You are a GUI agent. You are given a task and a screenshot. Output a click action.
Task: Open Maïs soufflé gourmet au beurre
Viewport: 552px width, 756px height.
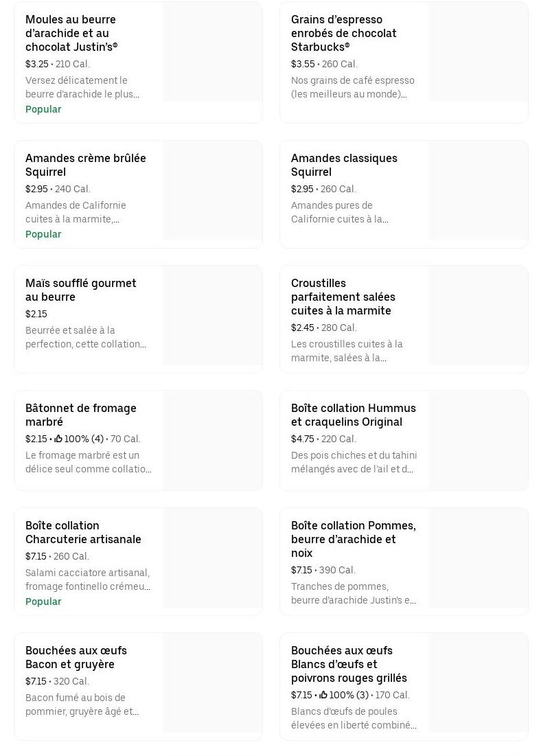pyautogui.click(x=81, y=290)
